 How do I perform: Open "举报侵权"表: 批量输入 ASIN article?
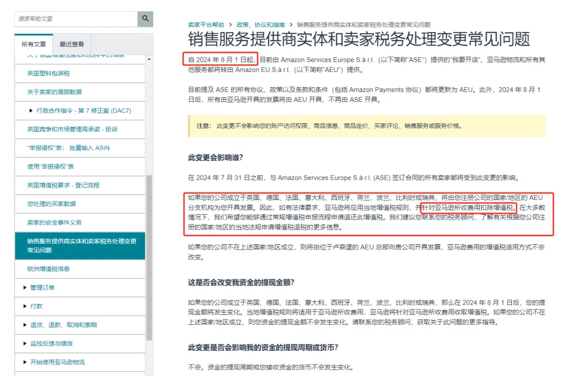(x=68, y=148)
